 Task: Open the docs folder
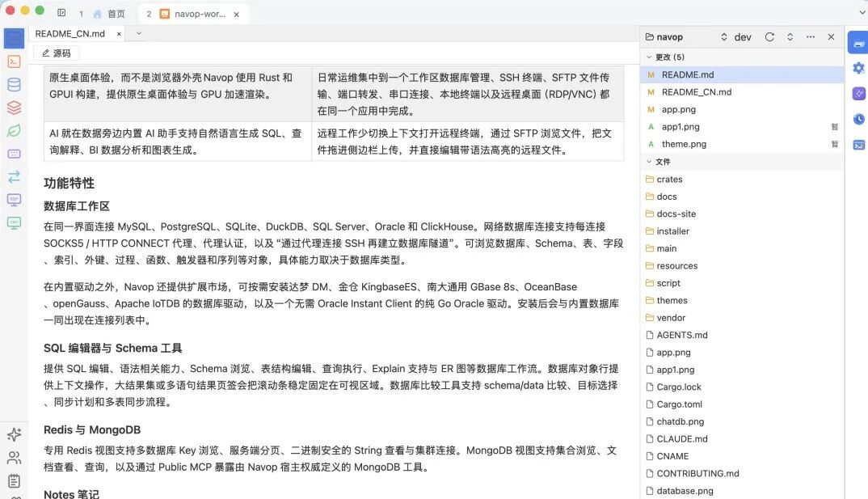coord(742,197)
